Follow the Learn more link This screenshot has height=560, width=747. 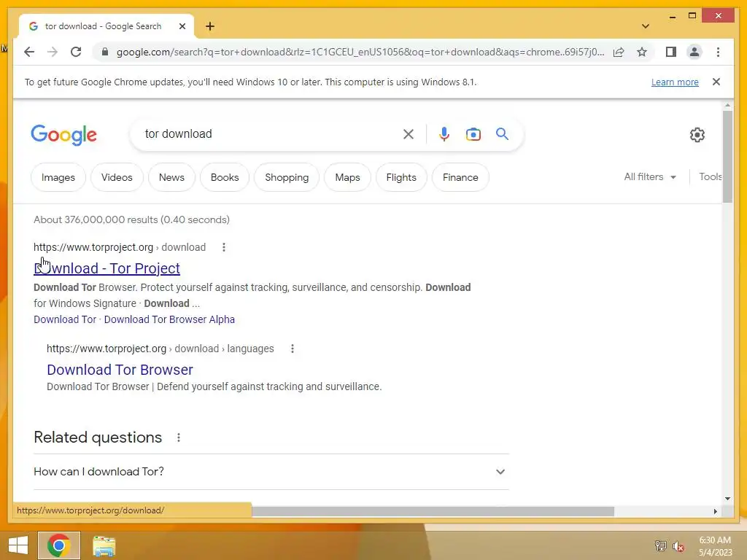[x=675, y=82]
